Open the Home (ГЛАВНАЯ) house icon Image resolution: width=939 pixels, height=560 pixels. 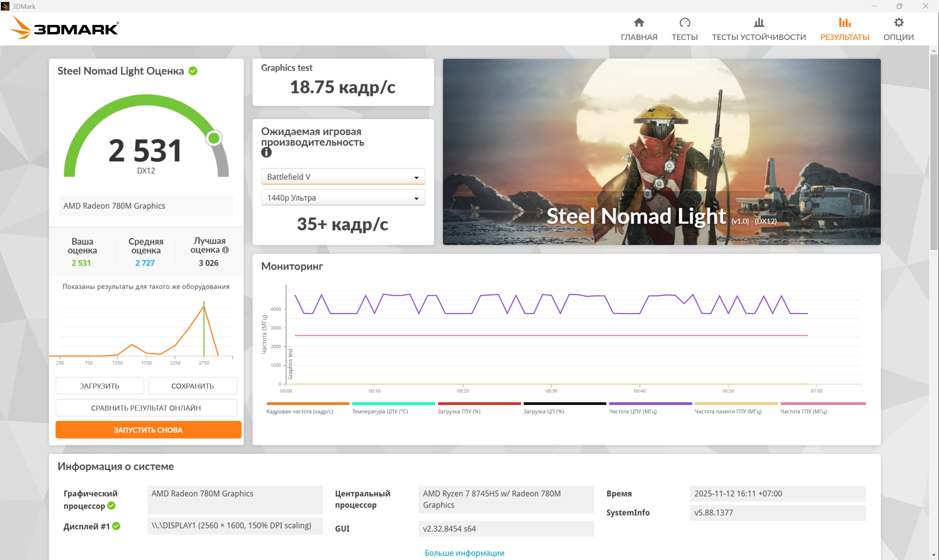pos(639,23)
